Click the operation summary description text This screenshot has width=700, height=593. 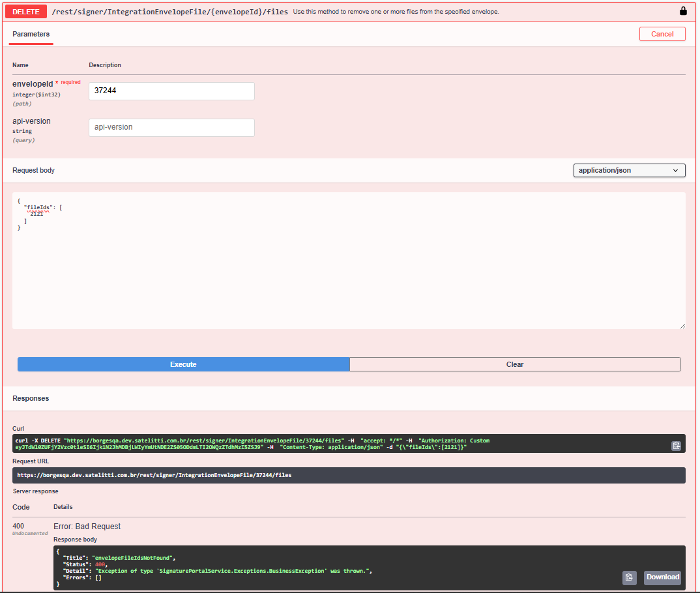click(396, 12)
